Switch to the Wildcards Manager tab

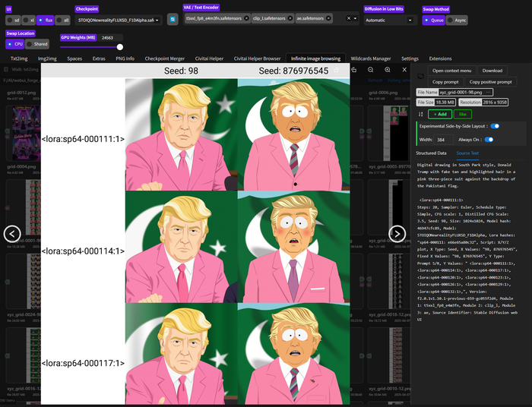(x=371, y=58)
